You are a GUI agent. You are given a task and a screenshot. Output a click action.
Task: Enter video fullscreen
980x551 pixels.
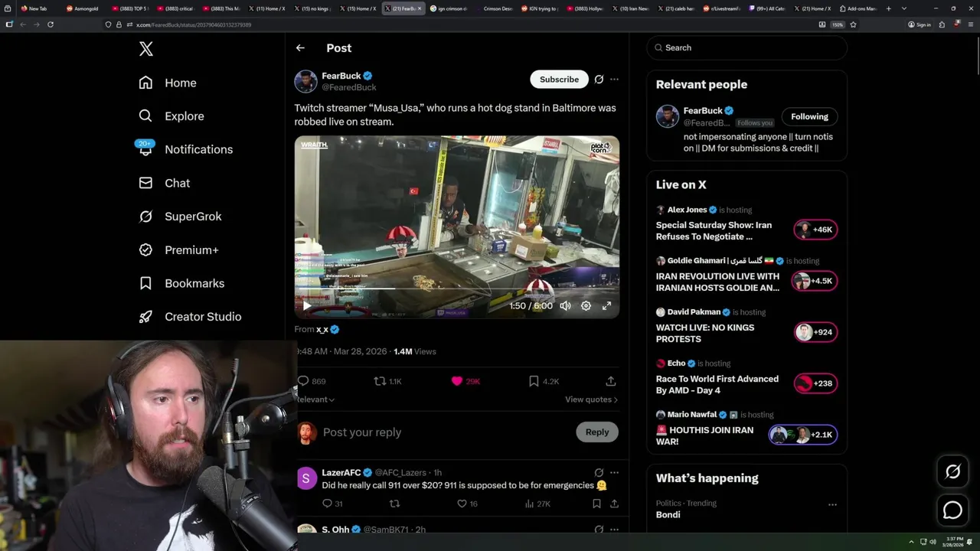[606, 305]
